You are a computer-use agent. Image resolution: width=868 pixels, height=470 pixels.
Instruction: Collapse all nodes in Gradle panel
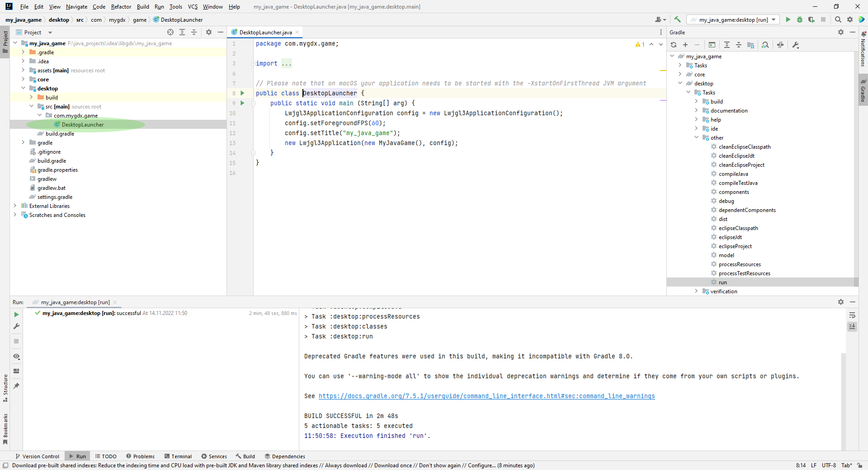click(x=739, y=45)
